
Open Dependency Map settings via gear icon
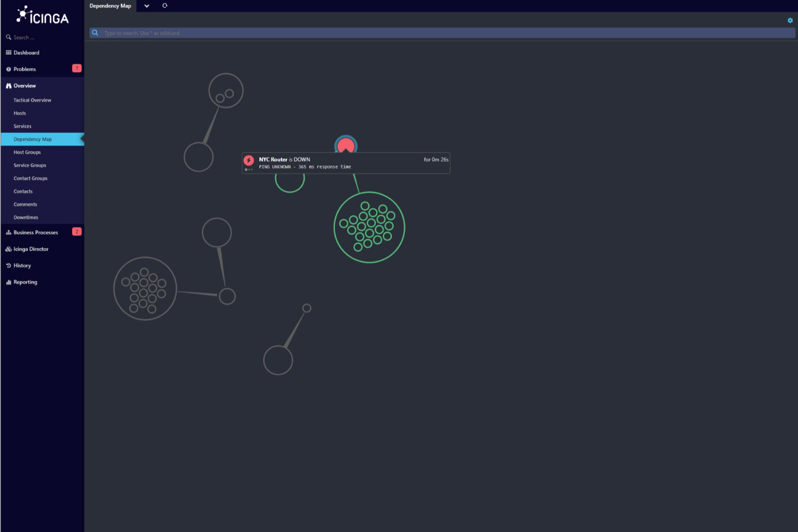[789, 19]
